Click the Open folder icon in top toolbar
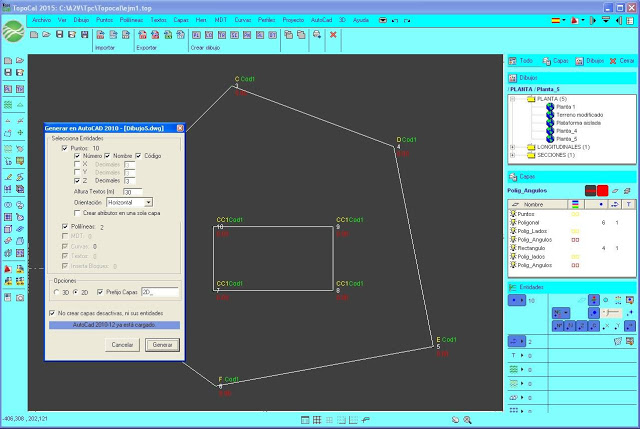The width and height of the screenshot is (640, 429). click(x=47, y=35)
